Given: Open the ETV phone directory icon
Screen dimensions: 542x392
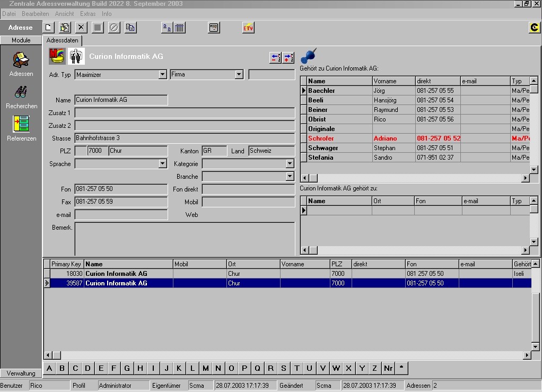Looking at the screenshot, I should click(x=248, y=28).
